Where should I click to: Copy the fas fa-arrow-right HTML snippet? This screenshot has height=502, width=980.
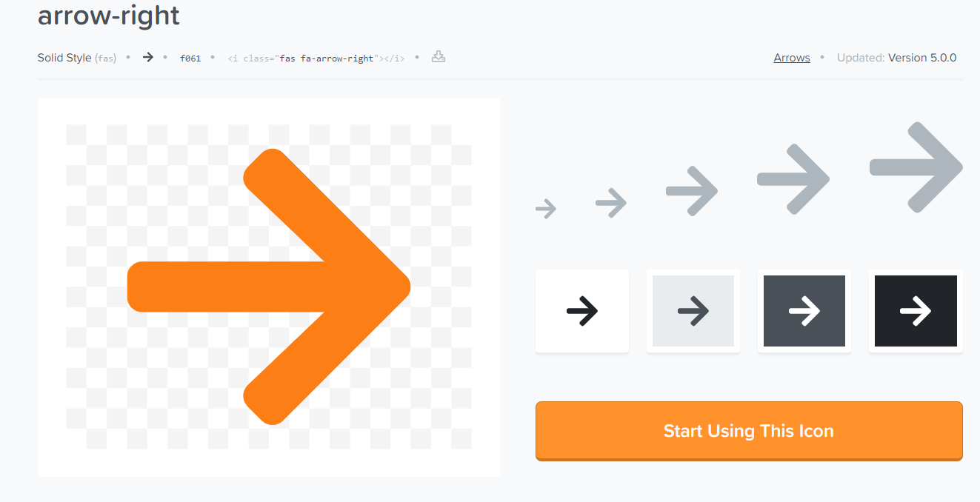click(316, 58)
